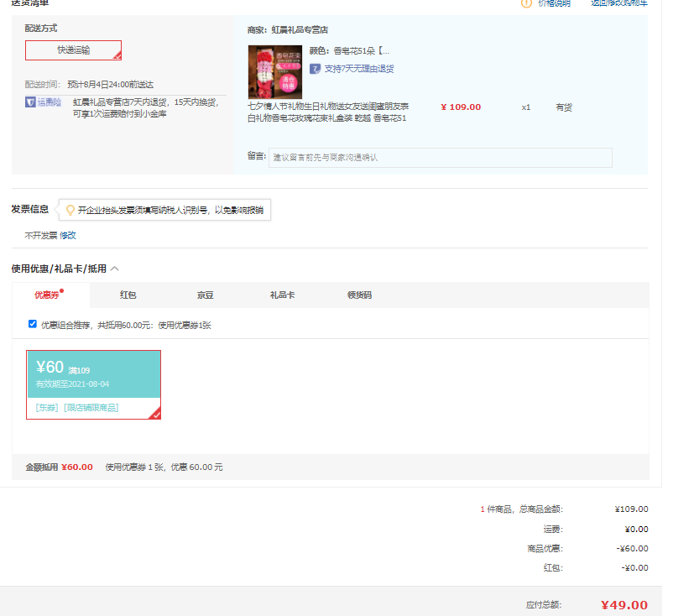Click the orange 价格说明 info icon
Viewport: 673px width, 616px height.
tap(526, 3)
